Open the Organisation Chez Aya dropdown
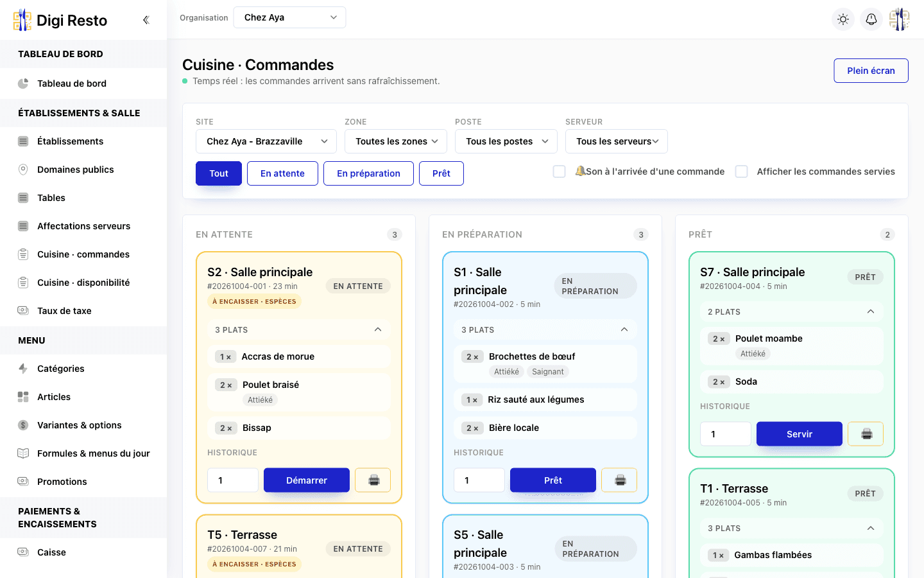924x578 pixels. (x=290, y=17)
